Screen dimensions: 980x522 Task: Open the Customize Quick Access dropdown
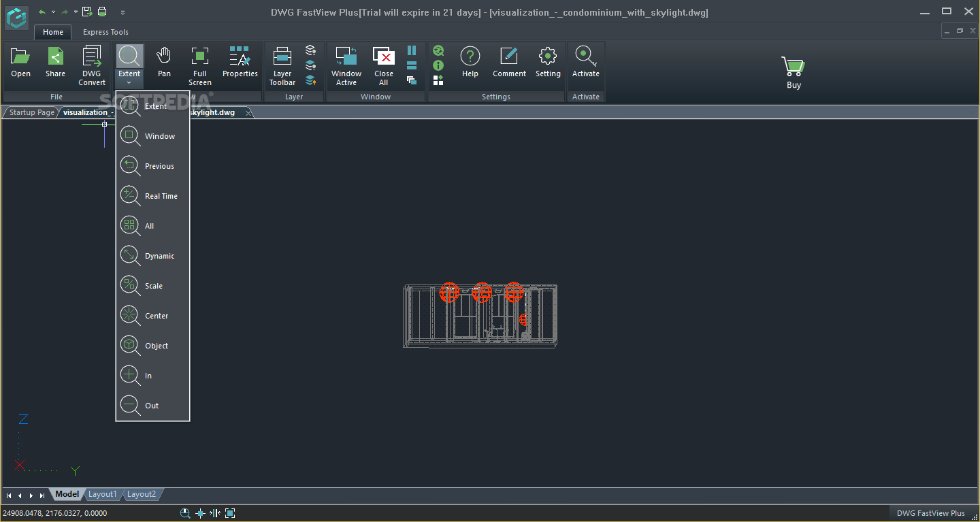click(x=122, y=12)
